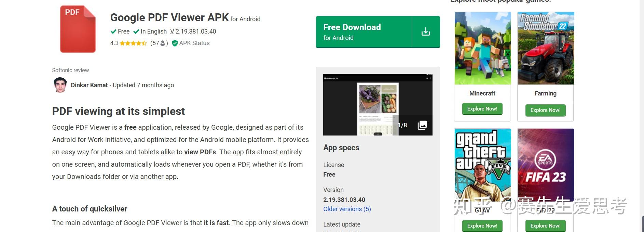Open the Farming Simulator 22 cover image

546,48
